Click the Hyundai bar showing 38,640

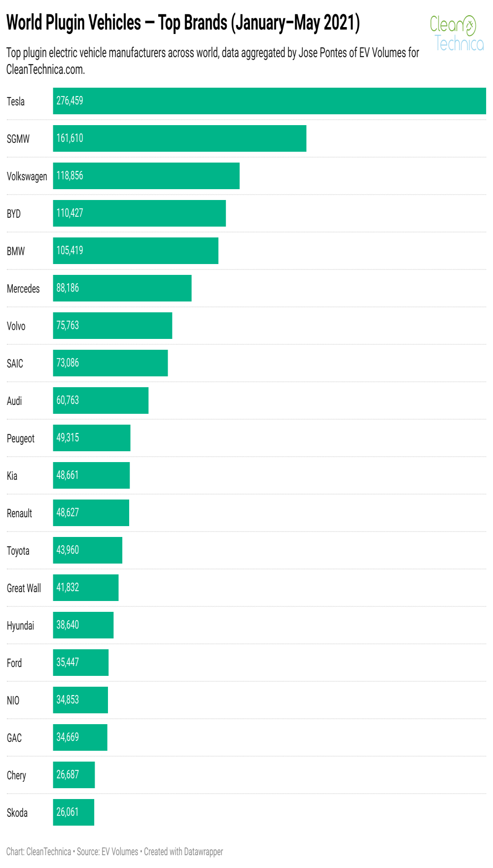click(83, 625)
